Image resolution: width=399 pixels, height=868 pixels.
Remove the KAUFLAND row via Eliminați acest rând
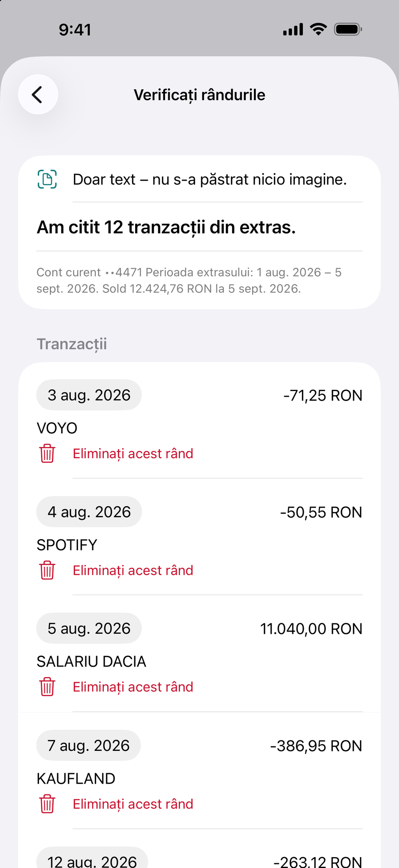(133, 804)
